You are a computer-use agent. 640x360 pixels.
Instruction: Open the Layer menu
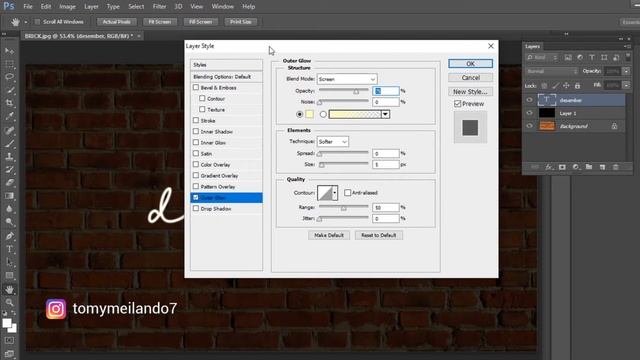click(91, 7)
